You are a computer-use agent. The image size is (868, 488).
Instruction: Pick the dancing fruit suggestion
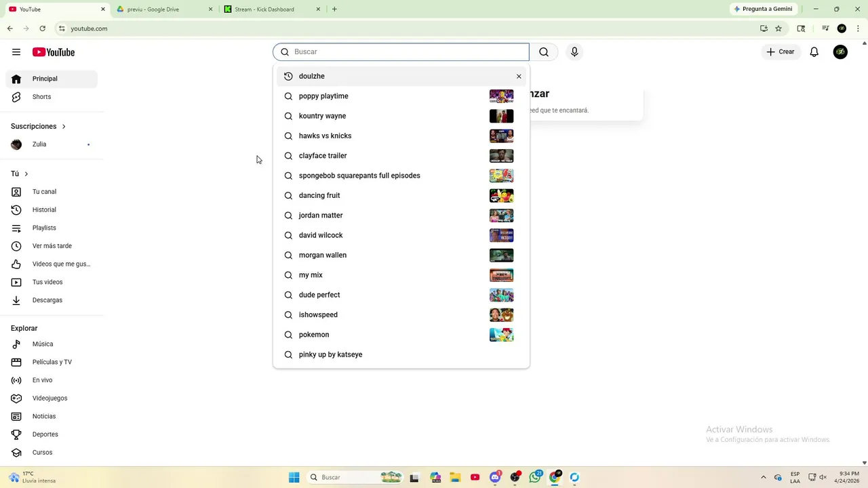point(401,195)
